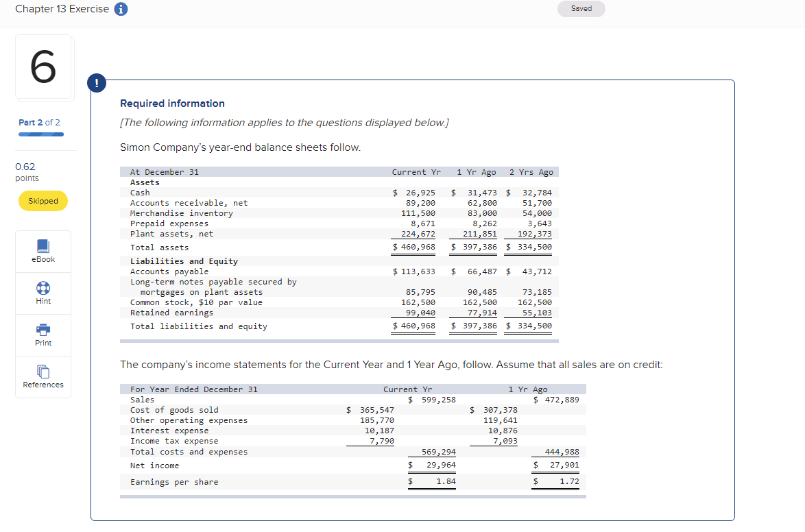Open the eBook icon
The image size is (805, 532).
point(43,247)
